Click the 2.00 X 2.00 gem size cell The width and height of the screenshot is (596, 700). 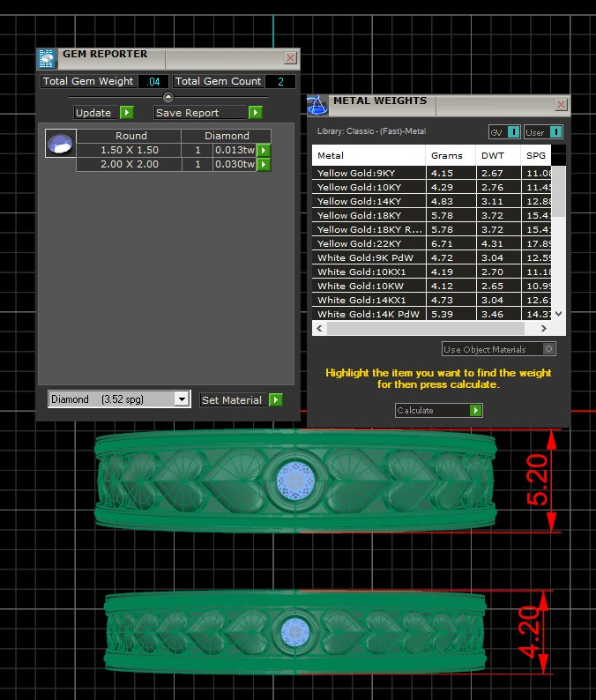(129, 164)
